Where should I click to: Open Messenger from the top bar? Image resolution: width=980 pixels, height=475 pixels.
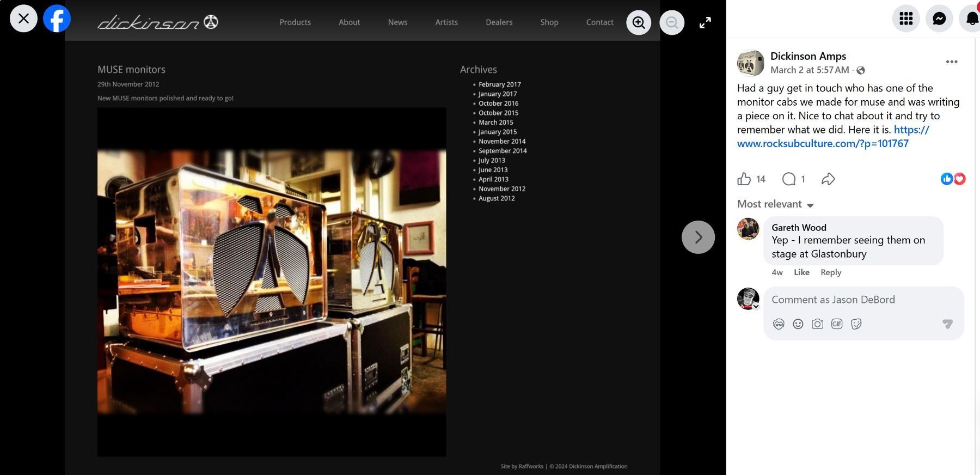point(939,19)
